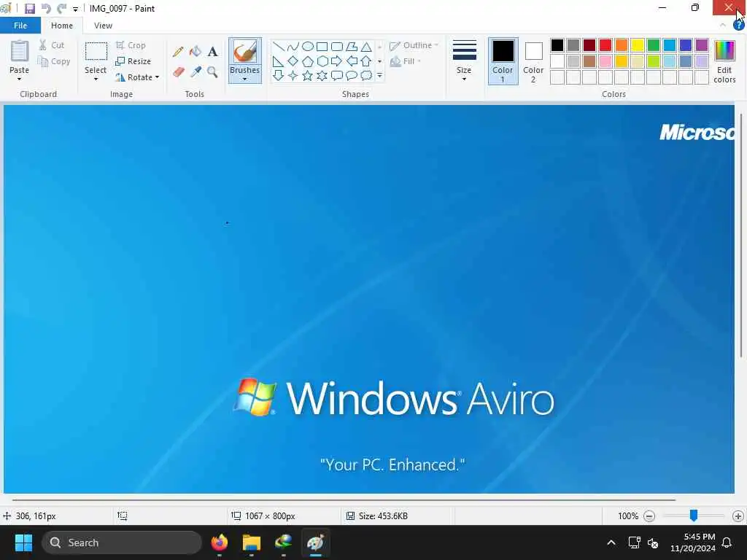Open the Edit colors dialog
Screen dimensions: 747x560
724,62
